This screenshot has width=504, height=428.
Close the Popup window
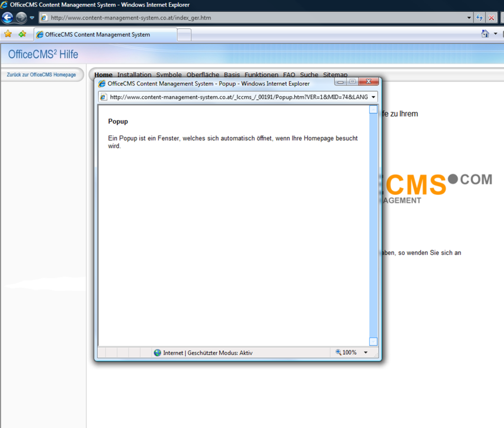pyautogui.click(x=369, y=82)
